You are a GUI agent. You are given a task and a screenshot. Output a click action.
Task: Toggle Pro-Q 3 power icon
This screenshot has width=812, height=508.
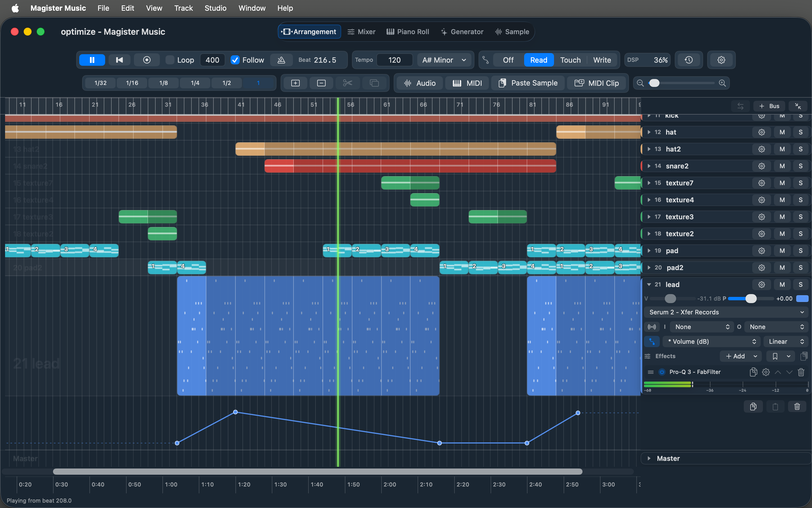(x=662, y=372)
